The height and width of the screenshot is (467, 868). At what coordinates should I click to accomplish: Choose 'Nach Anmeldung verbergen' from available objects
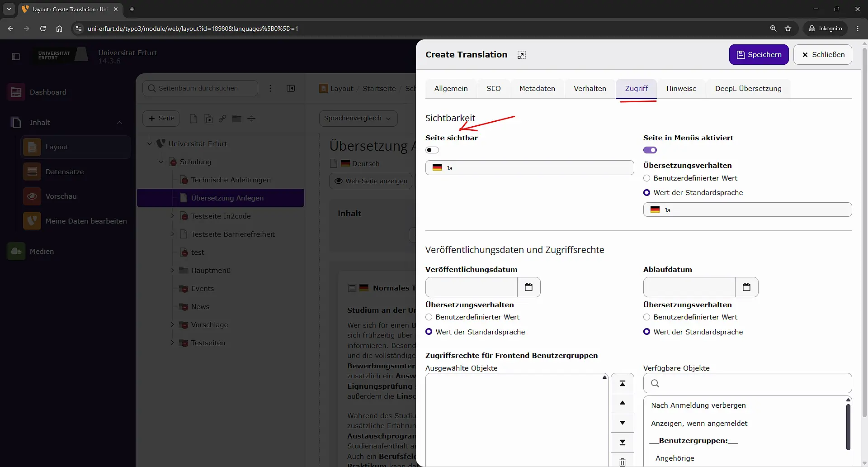point(698,405)
